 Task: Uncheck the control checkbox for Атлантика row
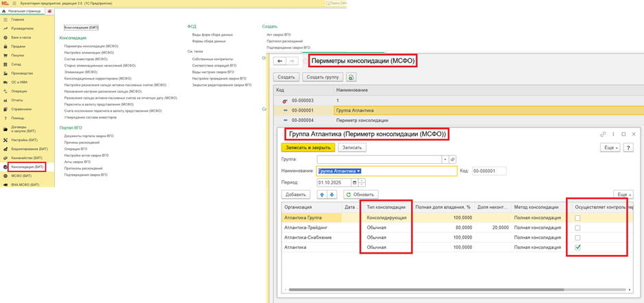pos(579,247)
